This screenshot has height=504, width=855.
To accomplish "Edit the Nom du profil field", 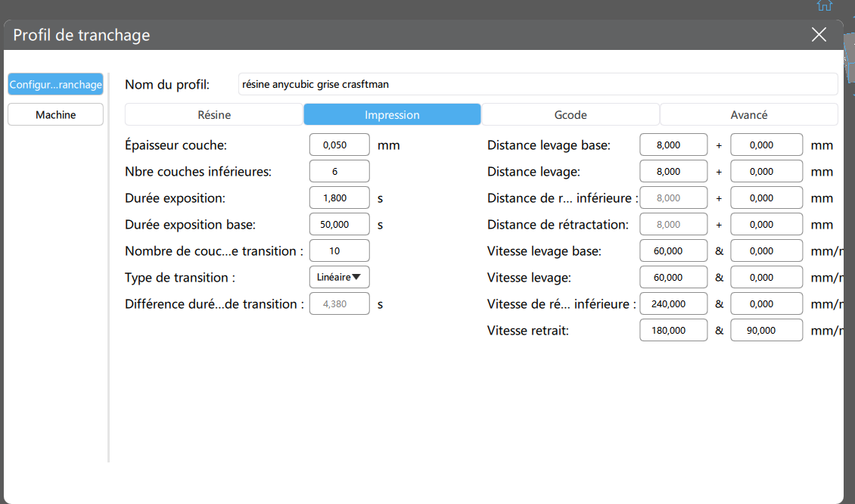I will (x=538, y=85).
